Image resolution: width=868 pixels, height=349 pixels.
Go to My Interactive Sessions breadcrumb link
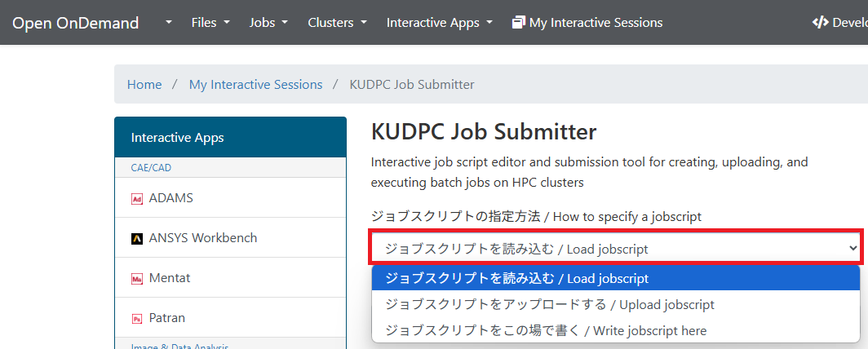coord(256,85)
